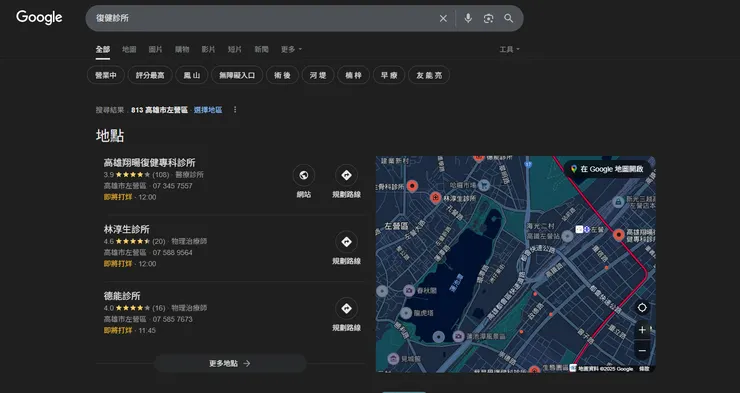Switch to the 影片 tab
The image size is (740, 393).
[x=209, y=49]
